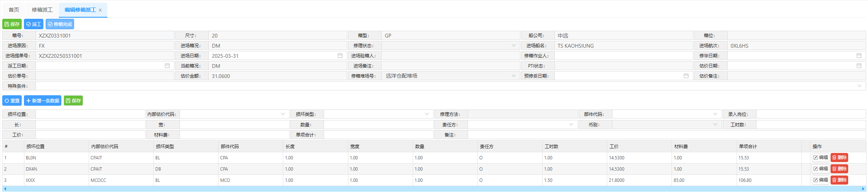Screen dimensions: 868x192
Task: Expand the 修理状态 dropdown
Action: pyautogui.click(x=513, y=45)
